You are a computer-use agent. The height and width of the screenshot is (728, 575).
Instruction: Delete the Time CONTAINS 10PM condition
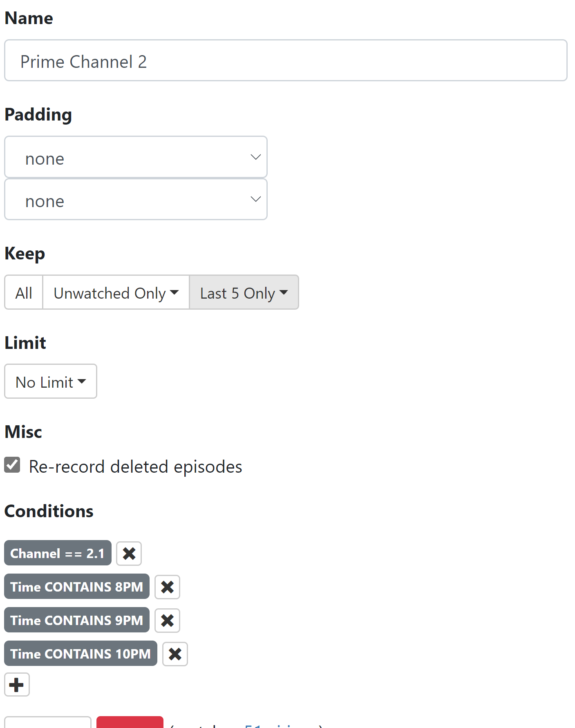pyautogui.click(x=175, y=654)
